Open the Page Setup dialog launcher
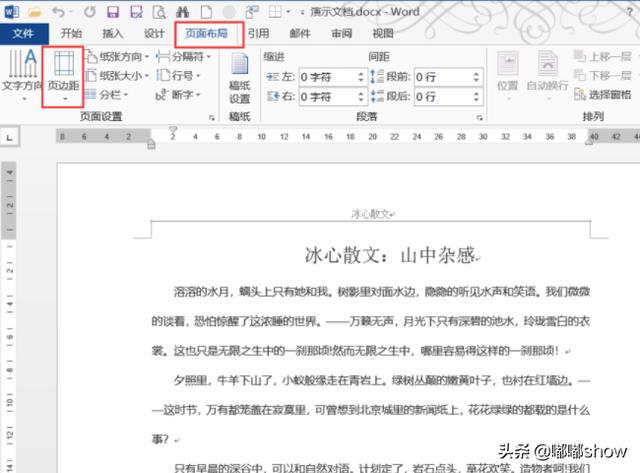 point(211,118)
